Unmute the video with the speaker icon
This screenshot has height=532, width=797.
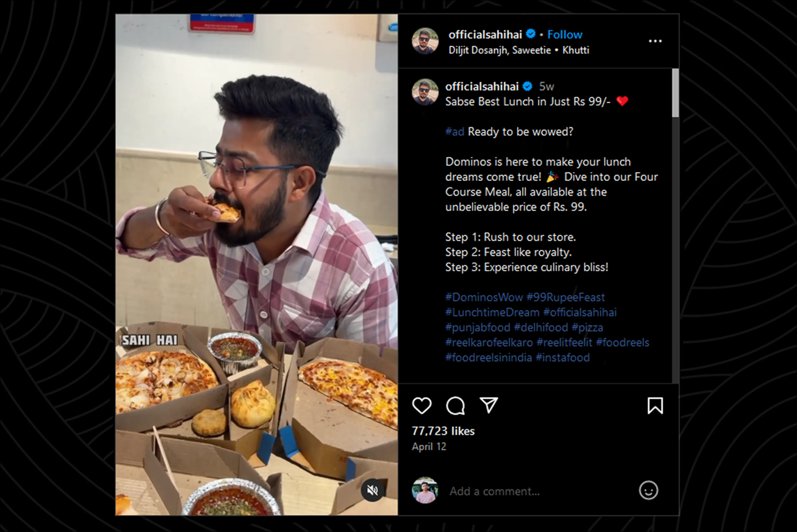point(372,490)
